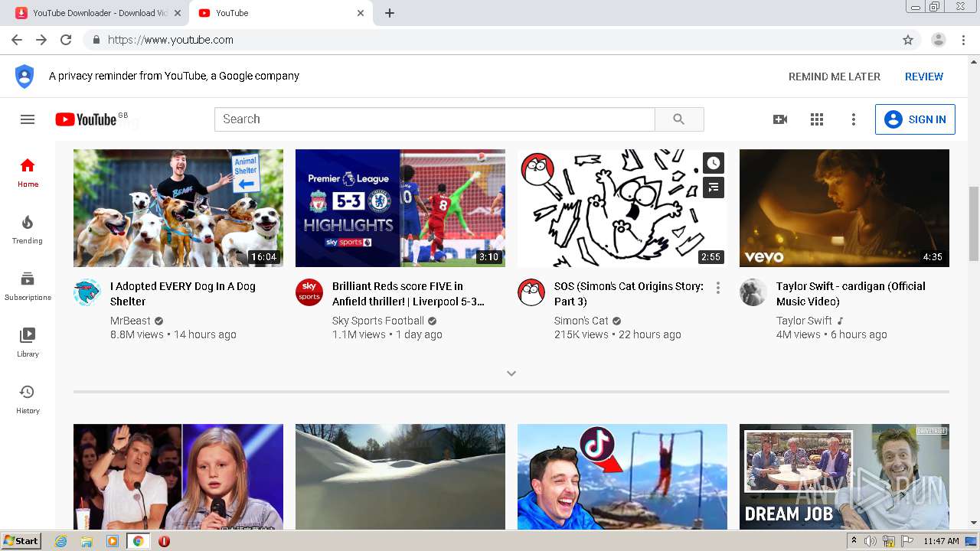Open 'Taylor Swift - cardigan' video title
Screen dimensions: 980x551
point(851,294)
